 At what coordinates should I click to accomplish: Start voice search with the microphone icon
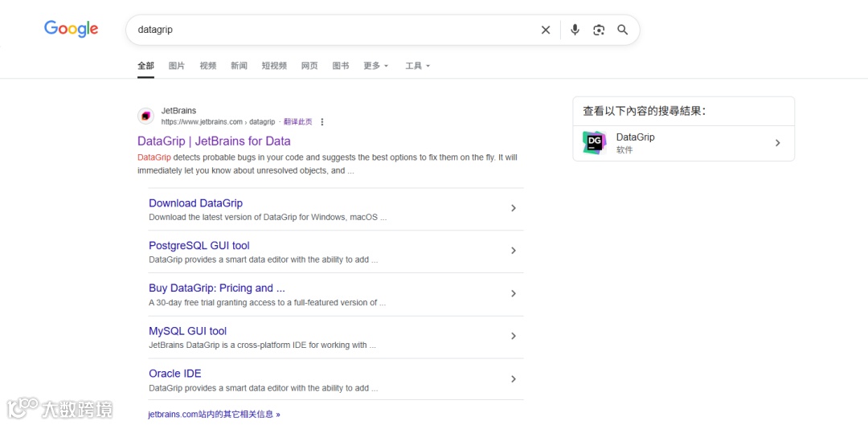coord(575,30)
